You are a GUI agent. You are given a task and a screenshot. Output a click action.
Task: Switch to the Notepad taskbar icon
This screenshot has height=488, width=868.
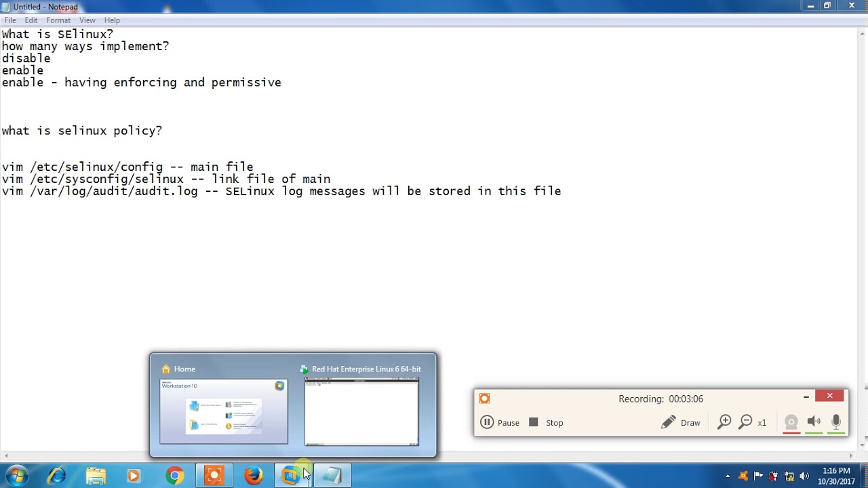click(332, 476)
